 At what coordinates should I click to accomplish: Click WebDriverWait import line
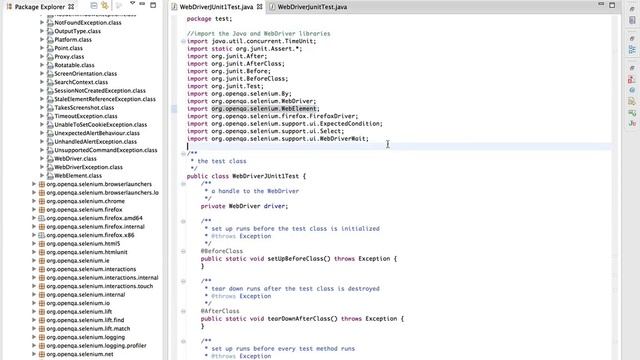278,139
